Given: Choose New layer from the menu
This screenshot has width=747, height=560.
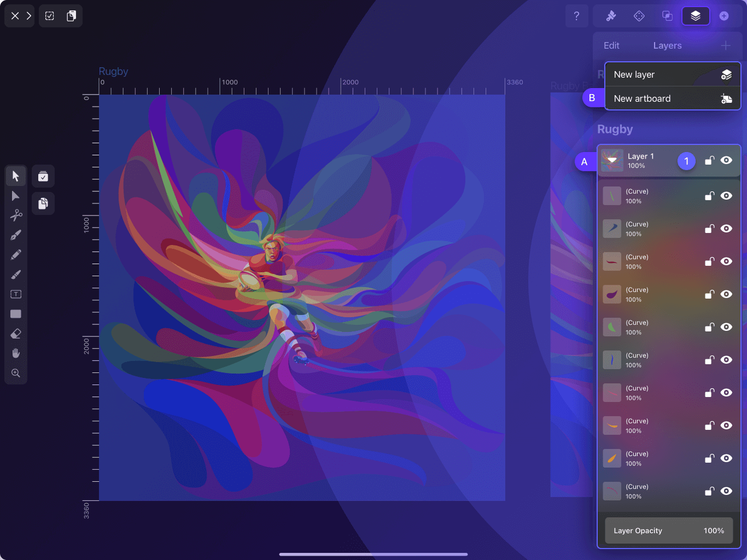Looking at the screenshot, I should 673,74.
